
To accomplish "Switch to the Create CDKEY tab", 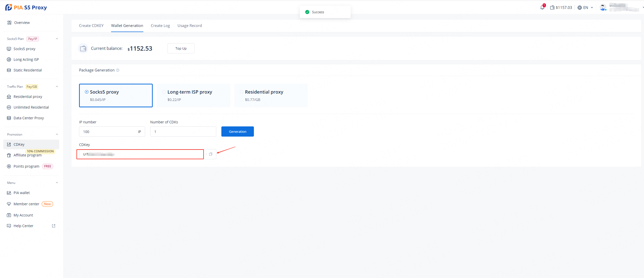I will tap(91, 26).
